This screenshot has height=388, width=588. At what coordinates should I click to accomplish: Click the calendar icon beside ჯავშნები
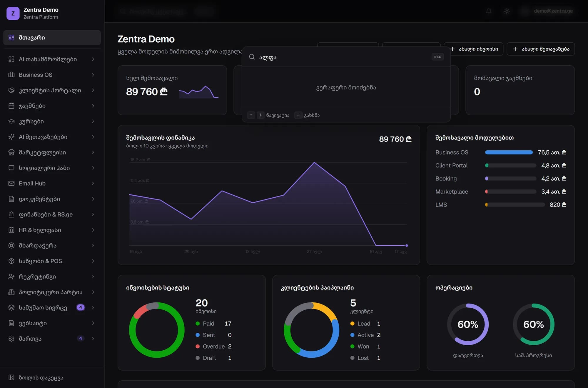coord(11,106)
